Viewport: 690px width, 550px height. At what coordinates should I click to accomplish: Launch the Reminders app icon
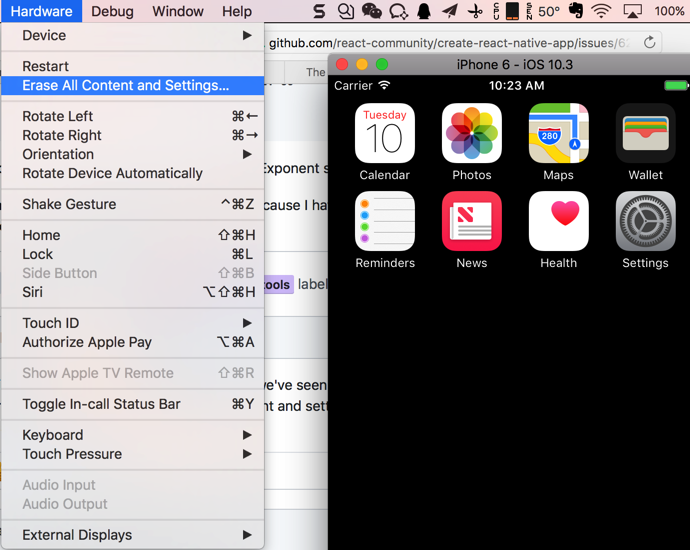tap(385, 221)
